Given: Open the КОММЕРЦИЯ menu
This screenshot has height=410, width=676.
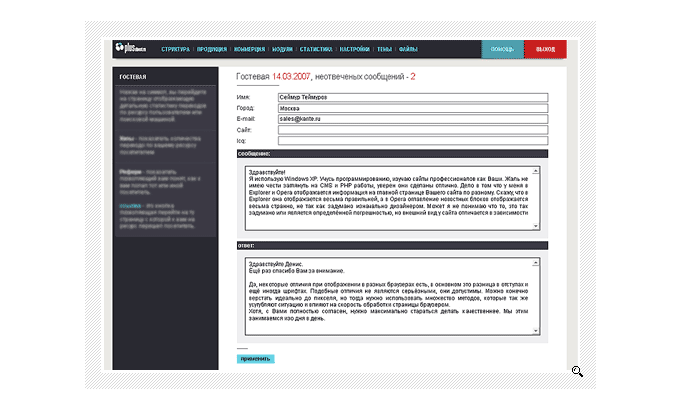Looking at the screenshot, I should point(249,49).
